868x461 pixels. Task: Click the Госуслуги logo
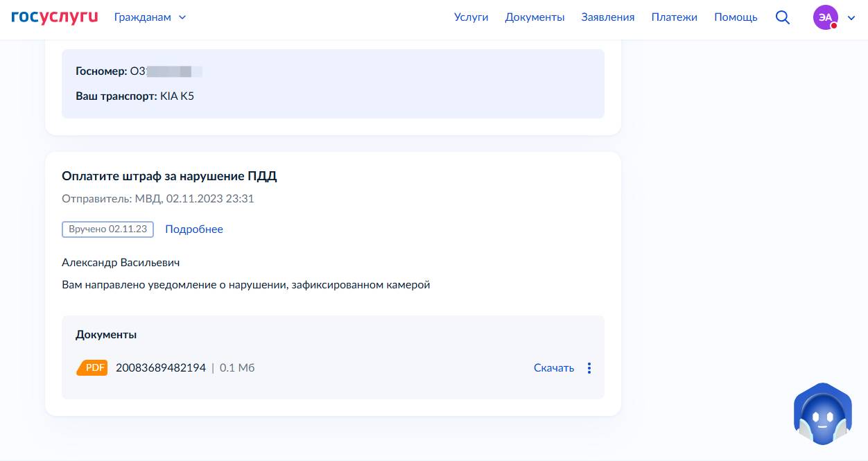[x=55, y=17]
